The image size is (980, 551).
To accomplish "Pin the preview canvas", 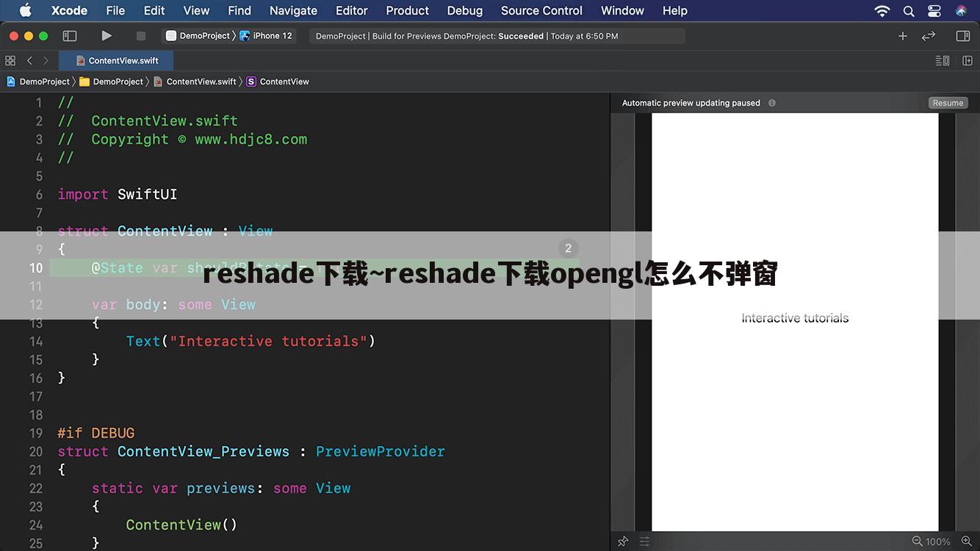I will coord(623,541).
